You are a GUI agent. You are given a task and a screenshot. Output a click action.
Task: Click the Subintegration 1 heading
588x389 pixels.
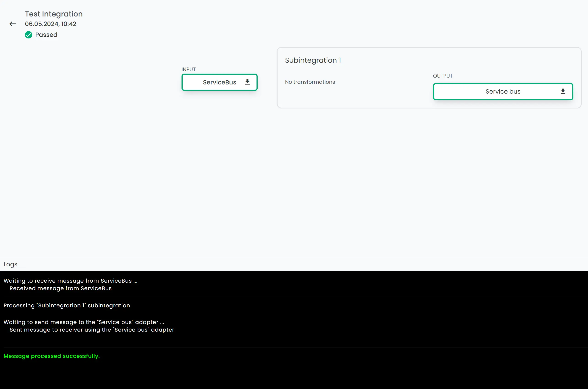click(313, 60)
